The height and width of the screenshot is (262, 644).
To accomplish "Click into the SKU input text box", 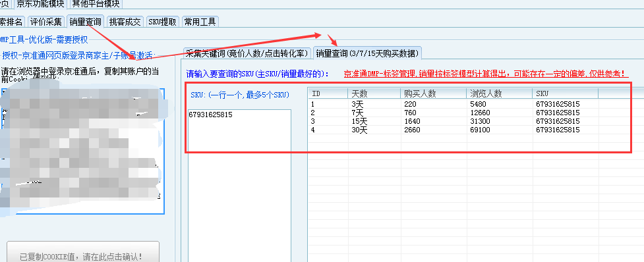I will pyautogui.click(x=239, y=186).
